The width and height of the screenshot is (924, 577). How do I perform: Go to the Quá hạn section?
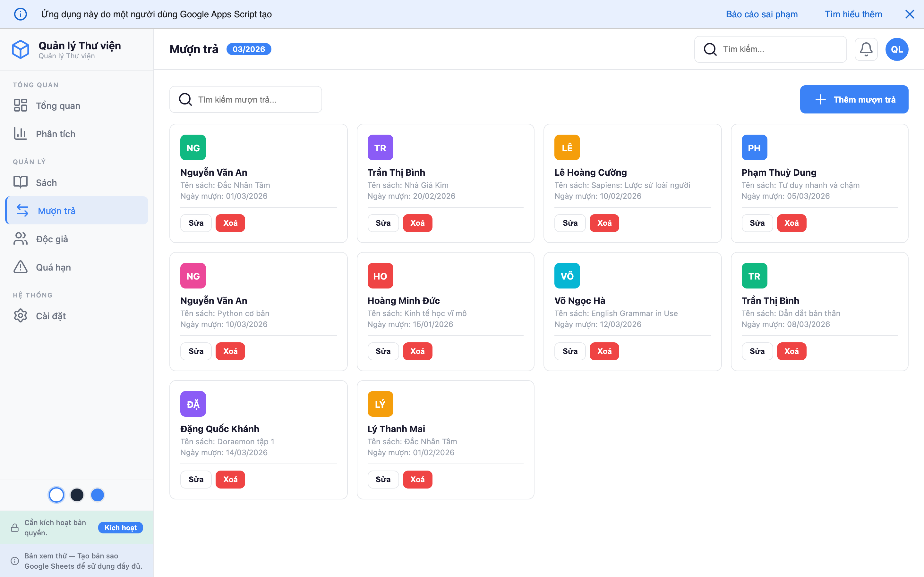(53, 267)
